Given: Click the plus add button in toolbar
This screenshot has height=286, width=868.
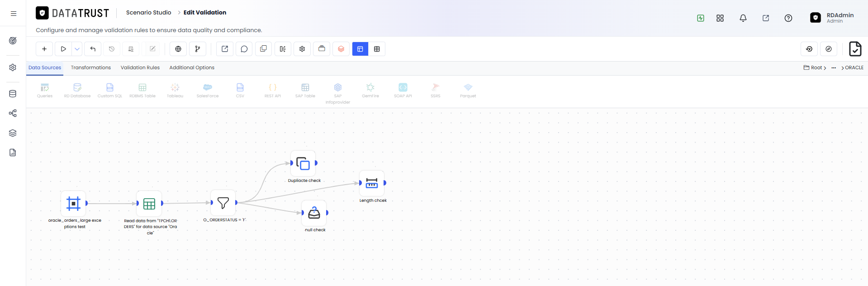Looking at the screenshot, I should (44, 49).
